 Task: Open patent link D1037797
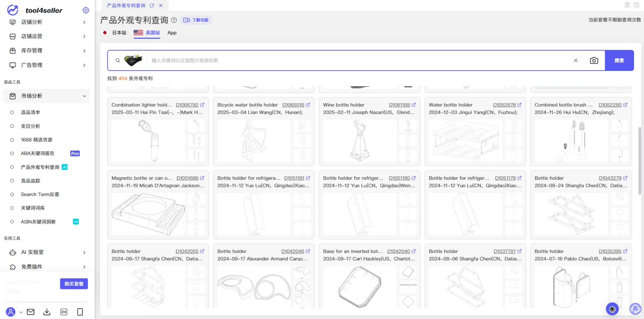pos(505,251)
